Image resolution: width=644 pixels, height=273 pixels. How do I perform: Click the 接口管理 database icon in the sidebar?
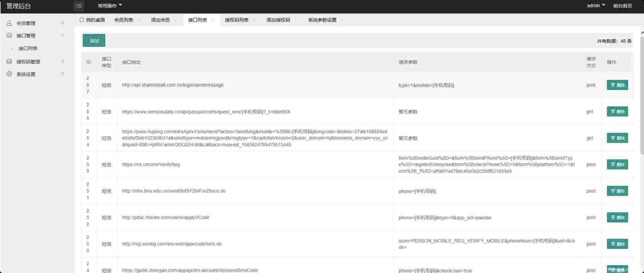pos(9,35)
